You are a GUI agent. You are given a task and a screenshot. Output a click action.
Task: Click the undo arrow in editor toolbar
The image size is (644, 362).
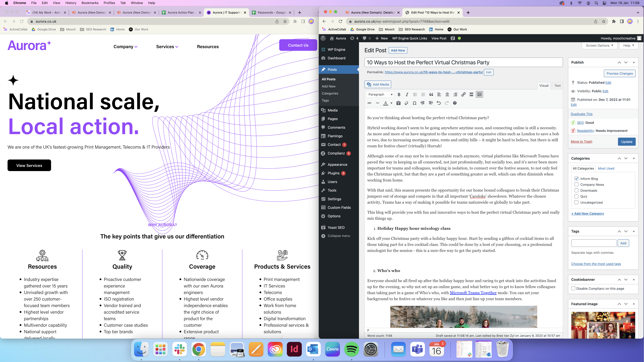click(438, 103)
